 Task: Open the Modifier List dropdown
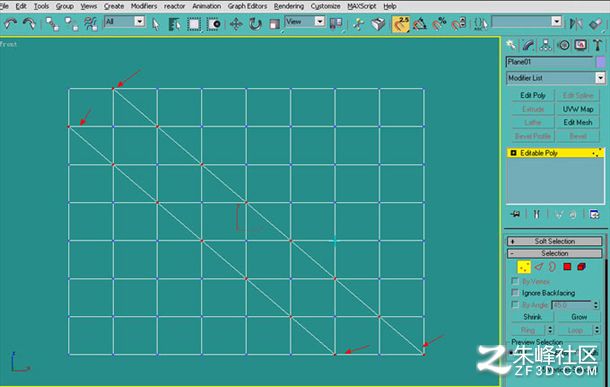coord(555,78)
